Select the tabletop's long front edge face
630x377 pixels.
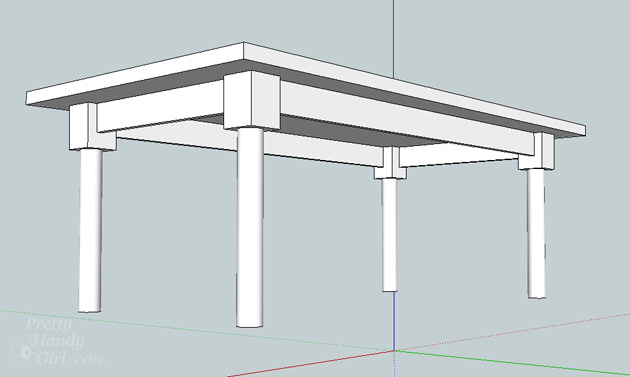click(414, 90)
